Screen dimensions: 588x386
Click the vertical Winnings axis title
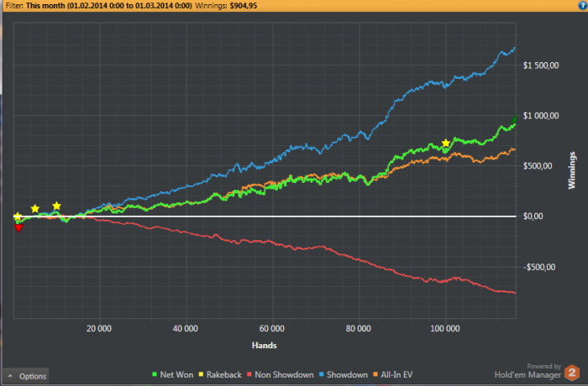coord(571,170)
